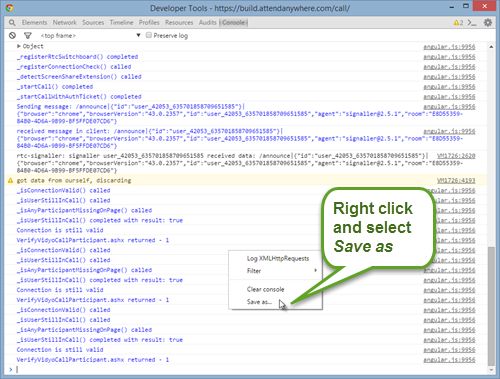Switch to the Profiles tab
This screenshot has height=379, width=500.
(149, 22)
